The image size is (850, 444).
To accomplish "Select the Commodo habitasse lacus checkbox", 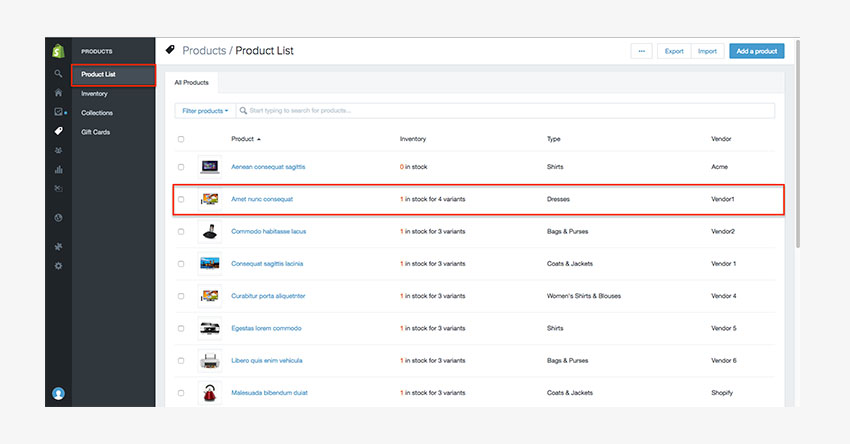I will pyautogui.click(x=181, y=231).
